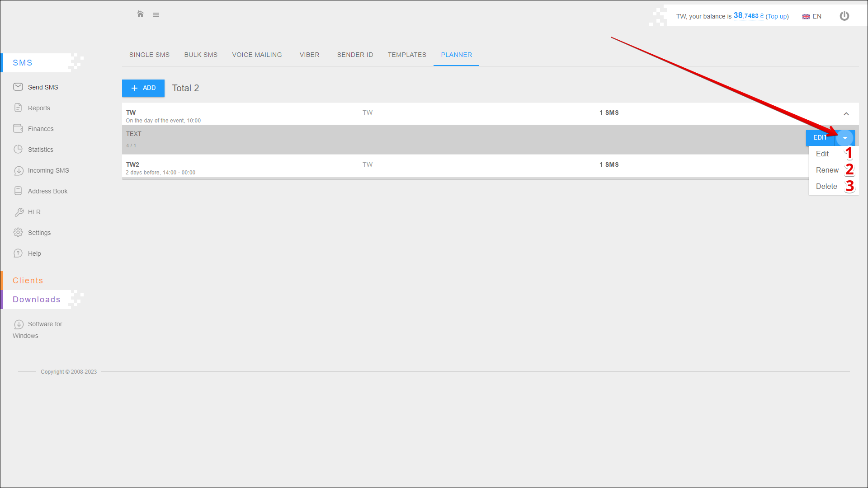The height and width of the screenshot is (488, 868).
Task: Toggle the hamburger menu icon
Action: [156, 15]
